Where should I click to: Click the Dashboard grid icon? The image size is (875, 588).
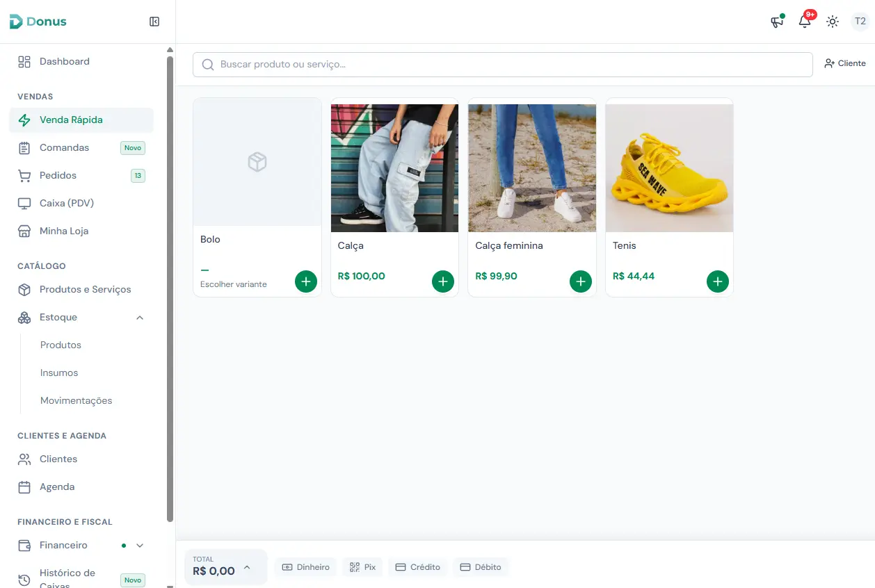tap(24, 62)
